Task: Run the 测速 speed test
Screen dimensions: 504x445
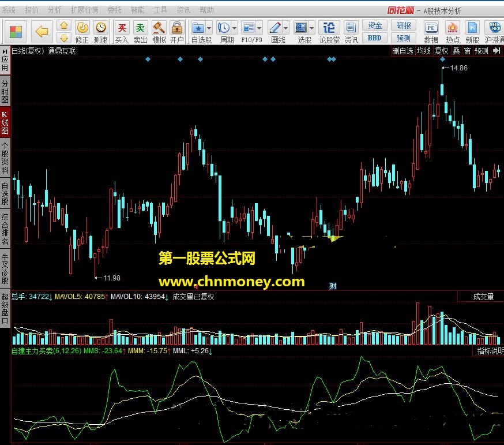Action: (100, 32)
